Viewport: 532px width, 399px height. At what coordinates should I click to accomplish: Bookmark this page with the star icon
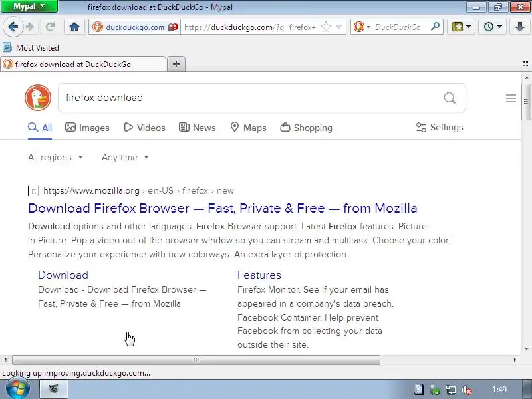tap(326, 27)
